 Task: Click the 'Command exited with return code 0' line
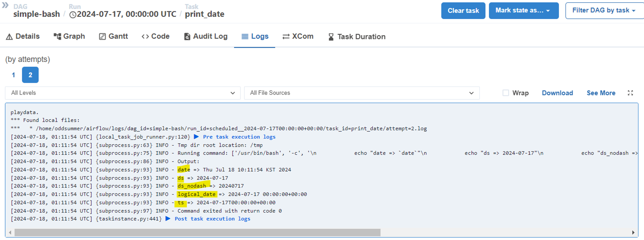pyautogui.click(x=146, y=211)
